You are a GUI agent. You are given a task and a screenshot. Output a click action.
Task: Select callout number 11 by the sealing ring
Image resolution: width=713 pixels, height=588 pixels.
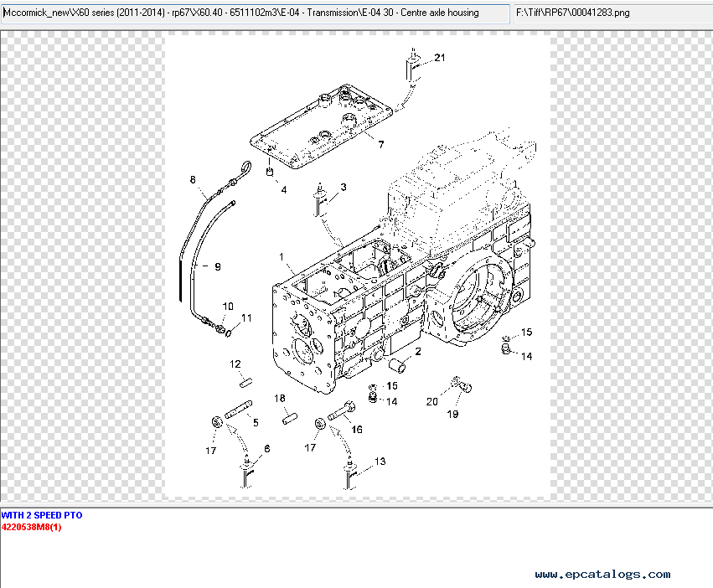pos(246,317)
